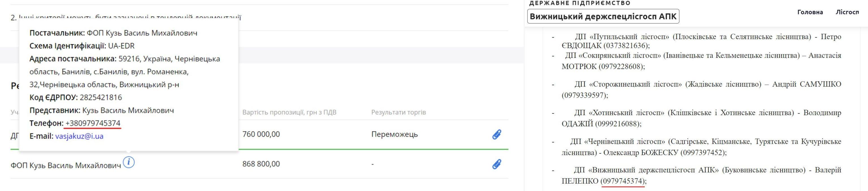The width and height of the screenshot is (868, 191).
Task: Click the bid amount 760 000,00
Action: pyautogui.click(x=261, y=134)
